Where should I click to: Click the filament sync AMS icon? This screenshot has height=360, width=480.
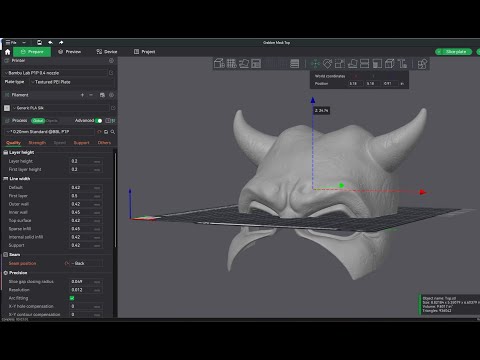[102, 95]
